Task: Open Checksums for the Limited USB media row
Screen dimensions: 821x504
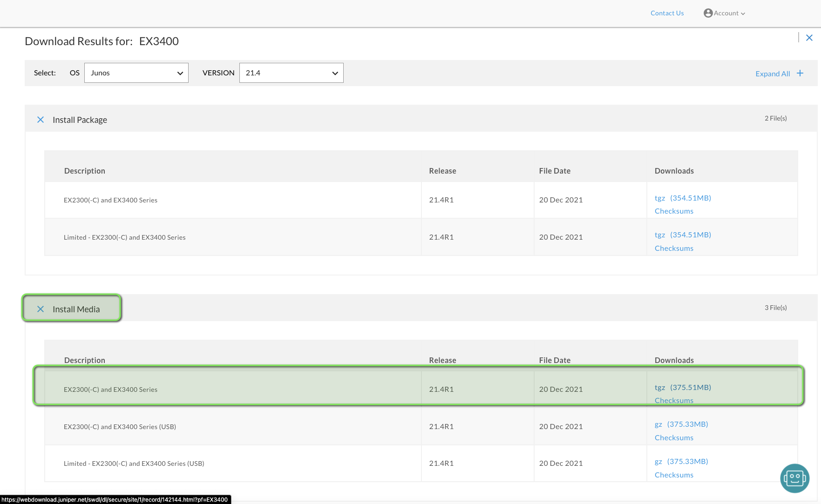Action: click(x=674, y=475)
